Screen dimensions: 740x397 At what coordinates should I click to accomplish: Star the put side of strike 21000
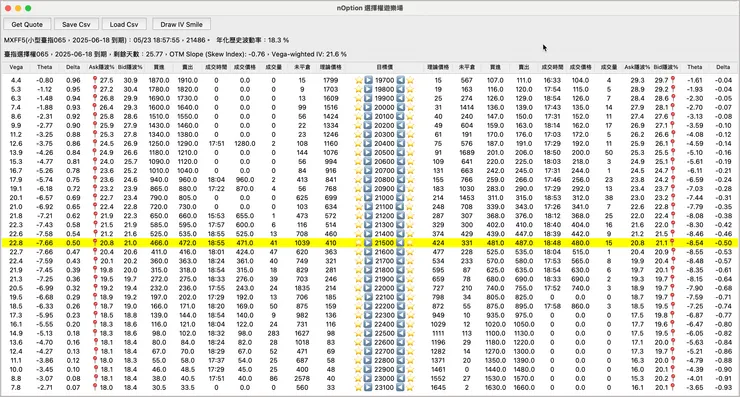pos(410,198)
